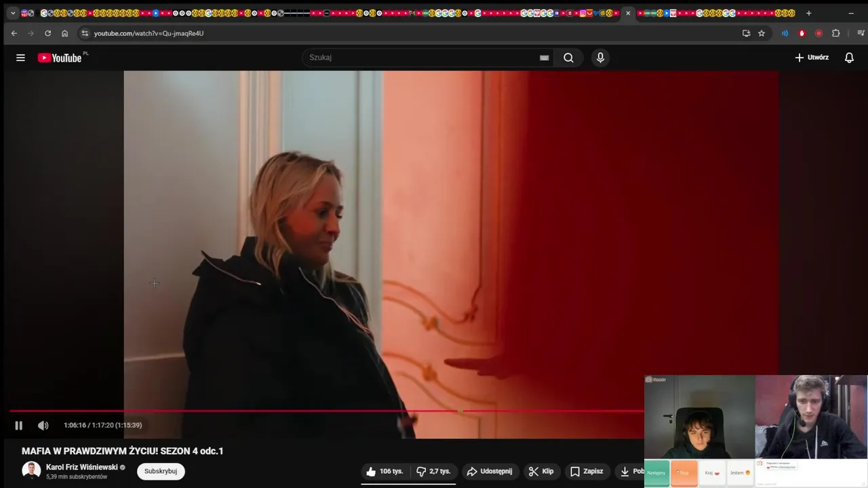The image size is (868, 488).
Task: Open the media control playlist icon
Action: [x=861, y=33]
